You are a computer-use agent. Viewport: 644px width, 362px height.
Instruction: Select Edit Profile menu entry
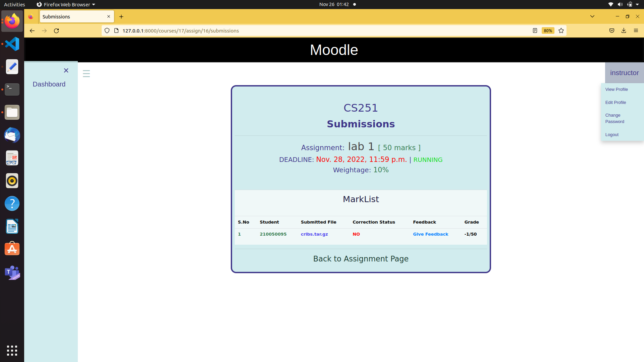[x=615, y=103]
